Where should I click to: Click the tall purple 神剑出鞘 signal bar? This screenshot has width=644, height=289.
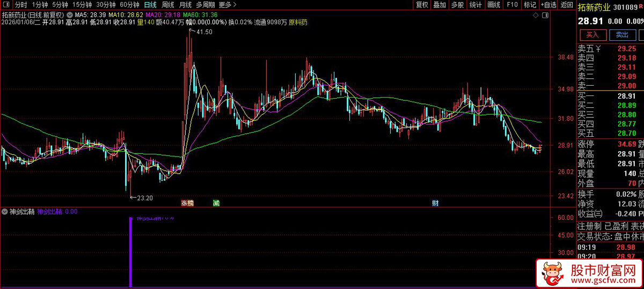(130, 251)
